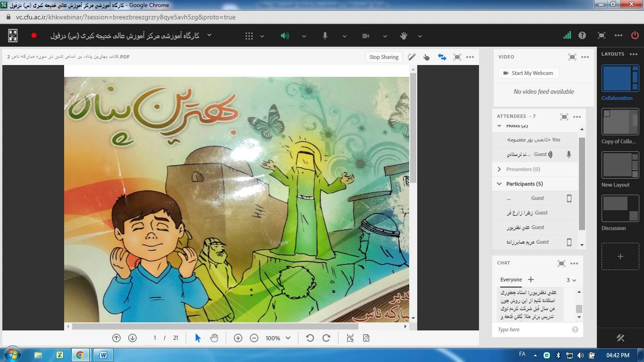Toggle the microphone in top bar
The height and width of the screenshot is (362, 644).
click(x=325, y=36)
